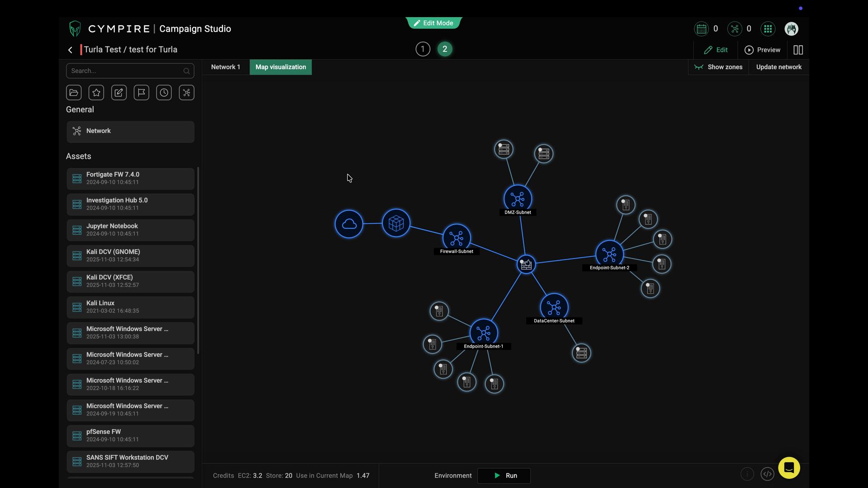Run the environment
The width and height of the screenshot is (868, 488).
point(504,476)
